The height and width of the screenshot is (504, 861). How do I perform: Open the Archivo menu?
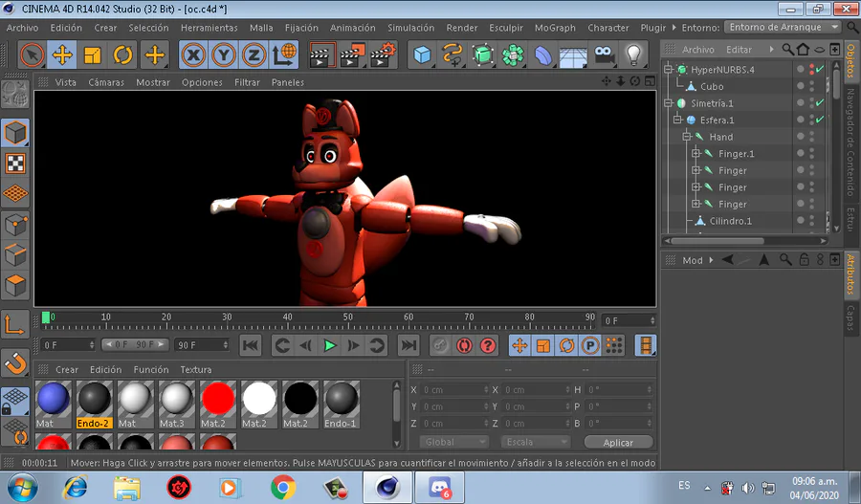click(23, 28)
